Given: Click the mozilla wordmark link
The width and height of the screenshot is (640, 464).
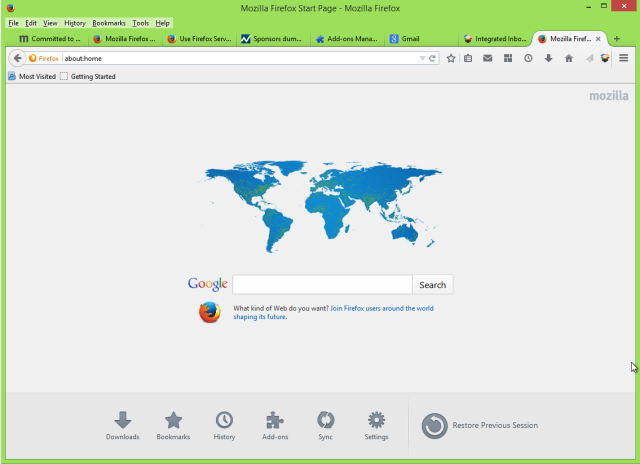Looking at the screenshot, I should [x=609, y=96].
